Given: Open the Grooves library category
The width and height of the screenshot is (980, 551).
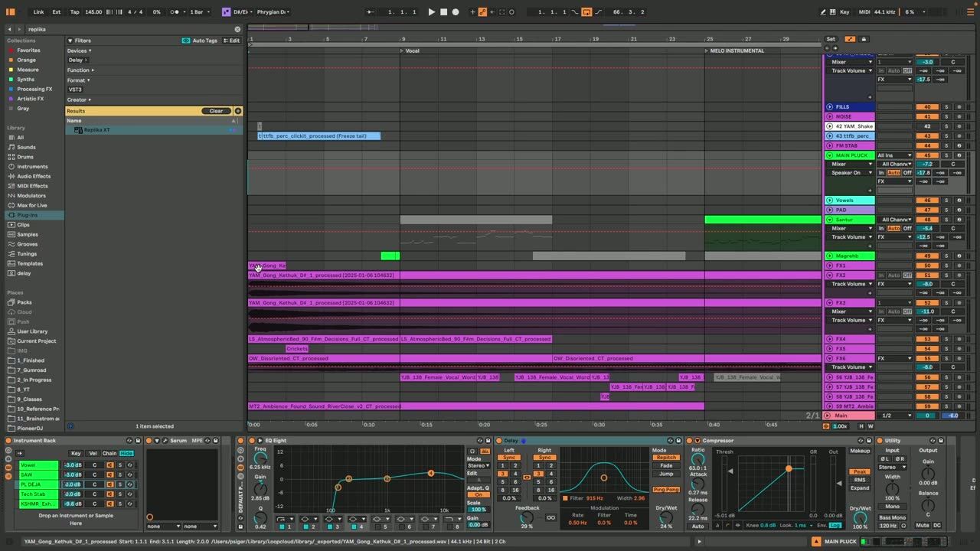Looking at the screenshot, I should 28,244.
